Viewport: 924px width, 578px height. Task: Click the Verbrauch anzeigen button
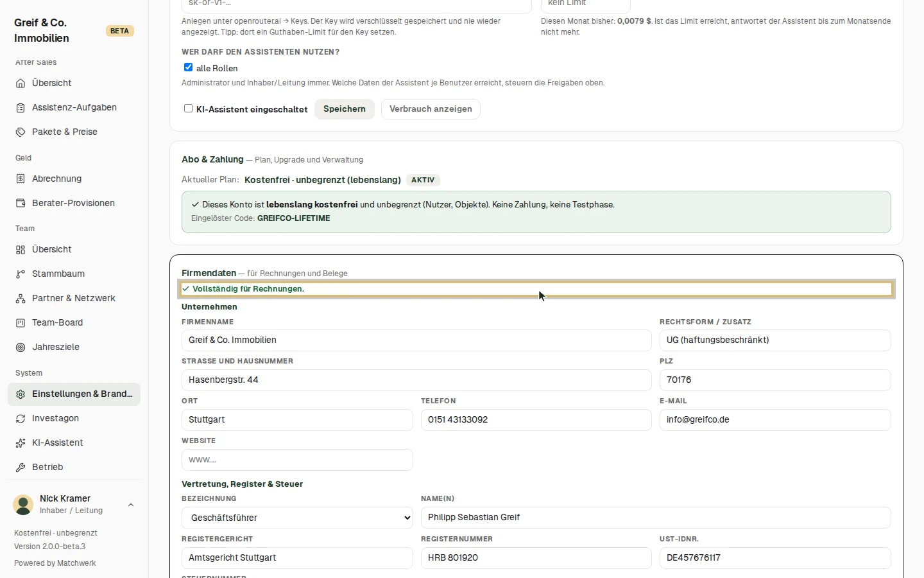(431, 109)
